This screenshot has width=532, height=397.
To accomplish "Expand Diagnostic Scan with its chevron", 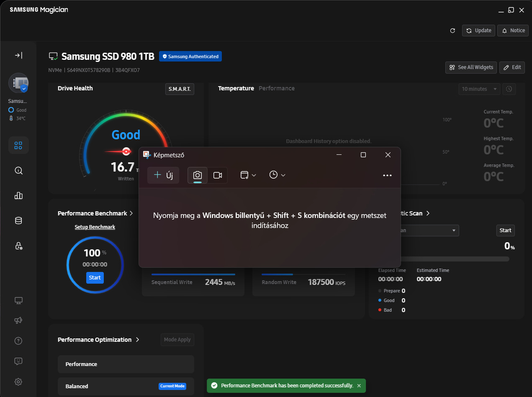I will 428,213.
